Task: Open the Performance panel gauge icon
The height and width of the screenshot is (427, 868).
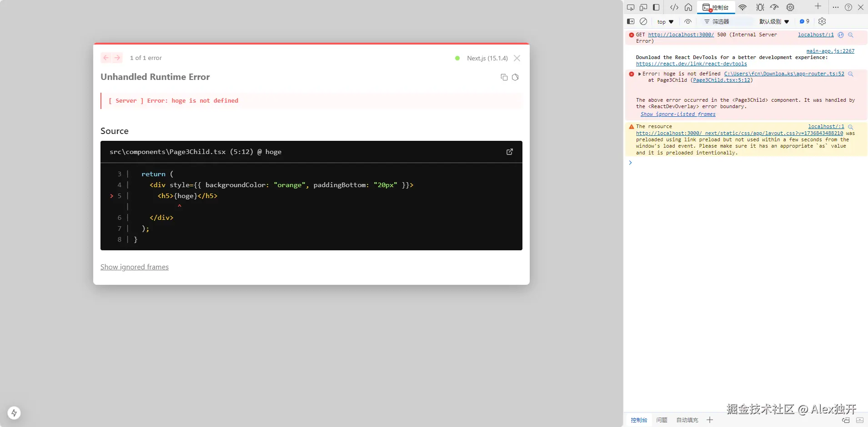Action: (x=774, y=7)
